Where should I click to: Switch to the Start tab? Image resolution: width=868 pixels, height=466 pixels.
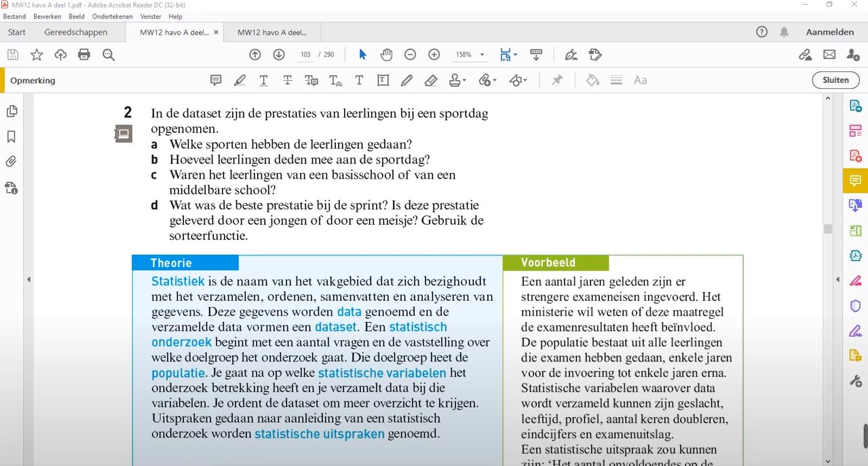coord(17,32)
